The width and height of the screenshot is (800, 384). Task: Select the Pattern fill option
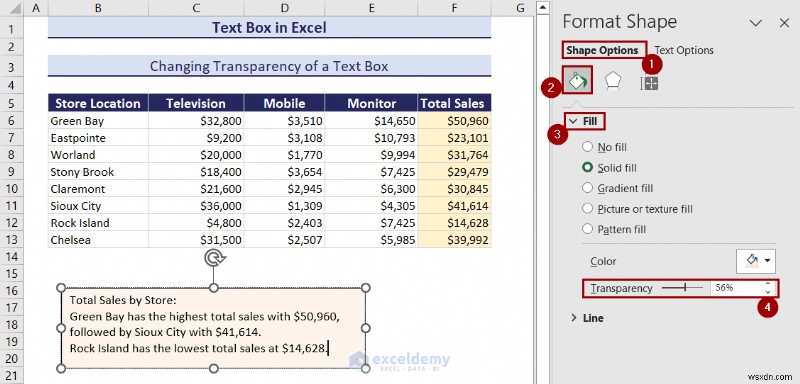pyautogui.click(x=614, y=229)
